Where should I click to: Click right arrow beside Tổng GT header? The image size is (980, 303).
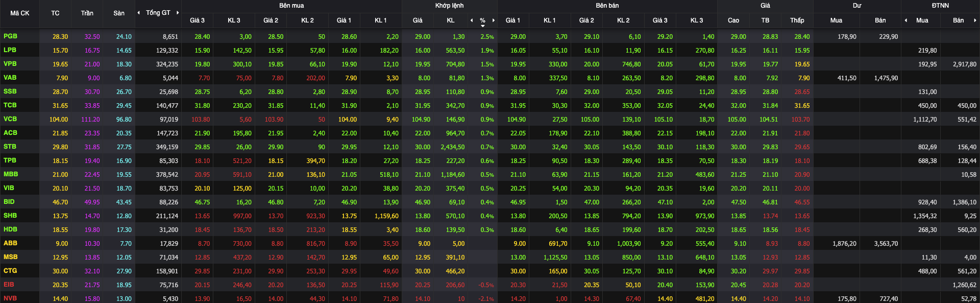click(x=178, y=13)
